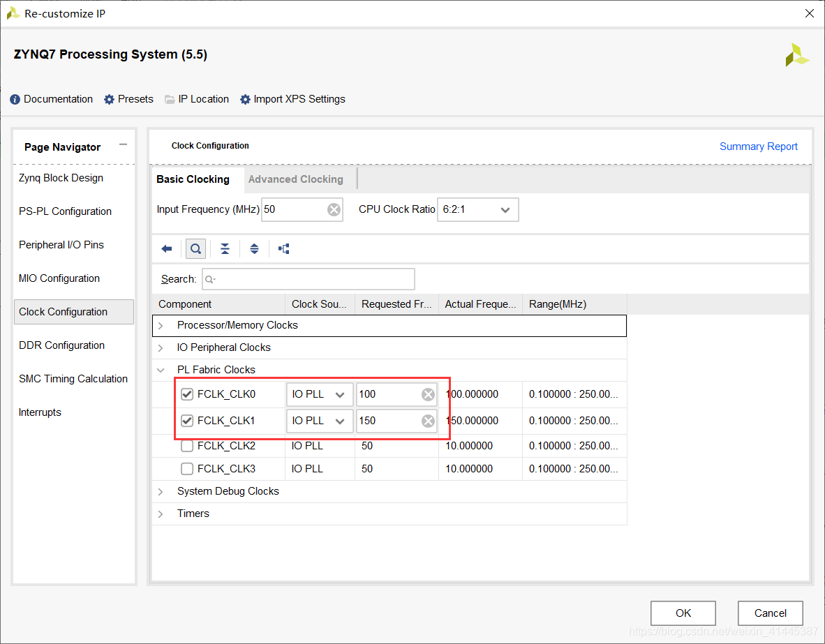The width and height of the screenshot is (825, 644).
Task: Click the hierarchy view toolbar icon
Action: 284,249
